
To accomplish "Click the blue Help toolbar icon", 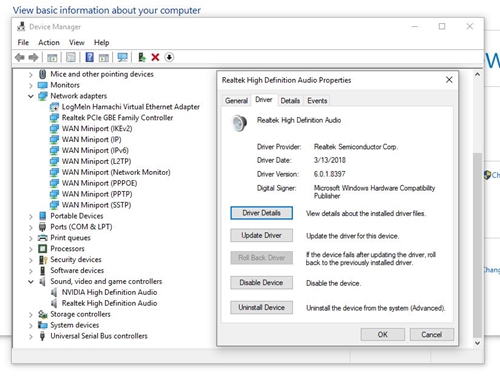I will point(90,57).
